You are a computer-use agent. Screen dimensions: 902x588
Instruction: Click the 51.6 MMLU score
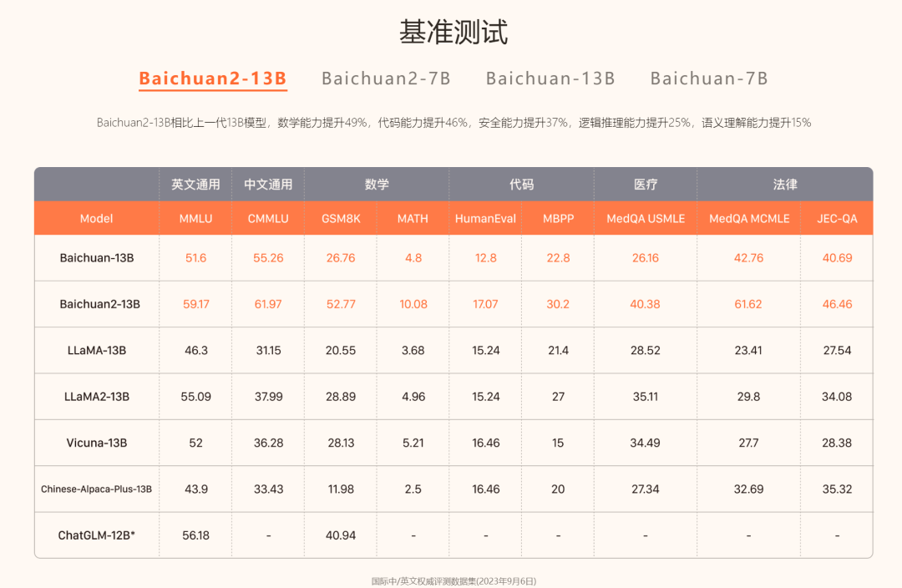point(195,258)
